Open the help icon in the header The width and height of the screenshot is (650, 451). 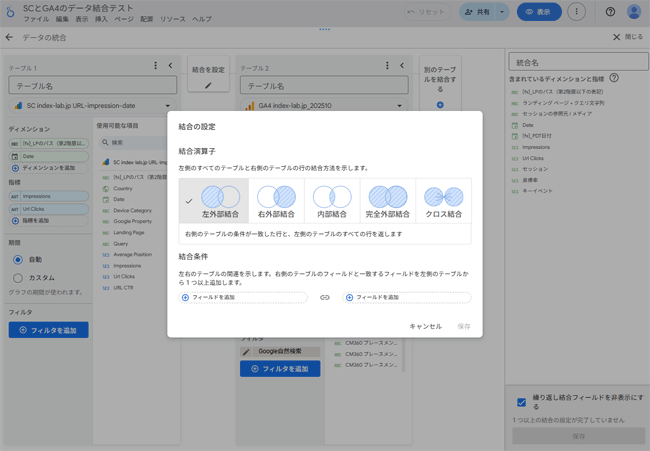[610, 12]
